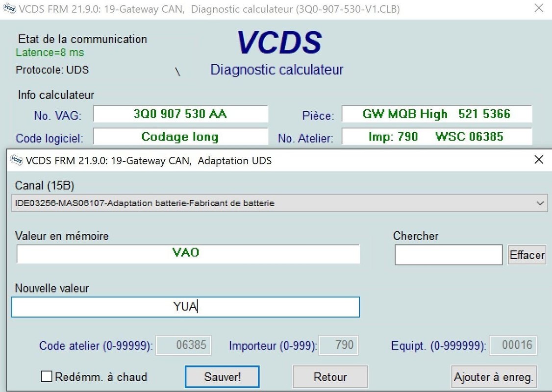Viewport: 552px width, 392px height.
Task: Click the Pièce field showing GW MQB High
Action: pos(436,114)
